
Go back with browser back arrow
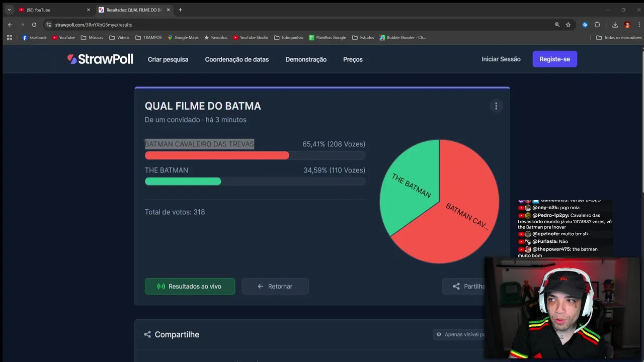10,25
